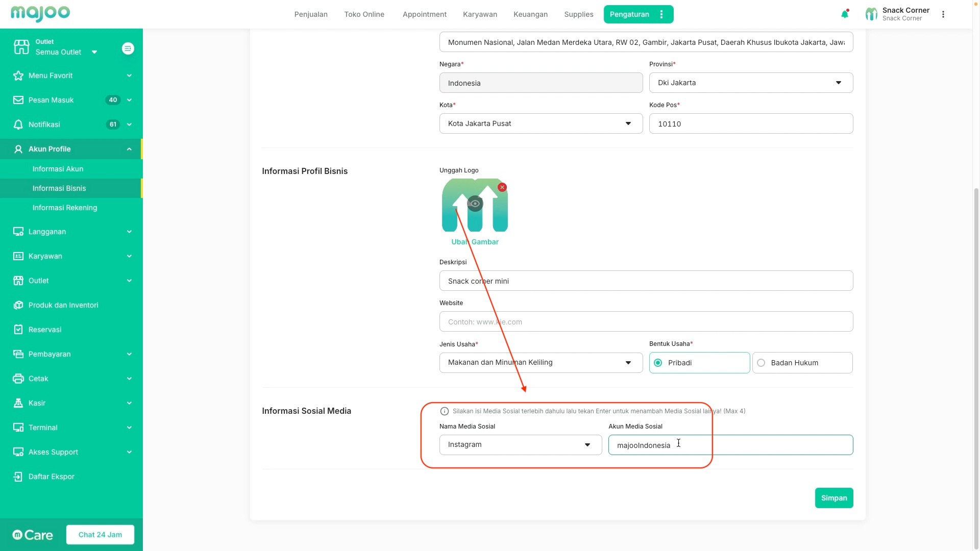This screenshot has height=551, width=980.
Task: Preview logo via eye icon
Action: tap(475, 204)
